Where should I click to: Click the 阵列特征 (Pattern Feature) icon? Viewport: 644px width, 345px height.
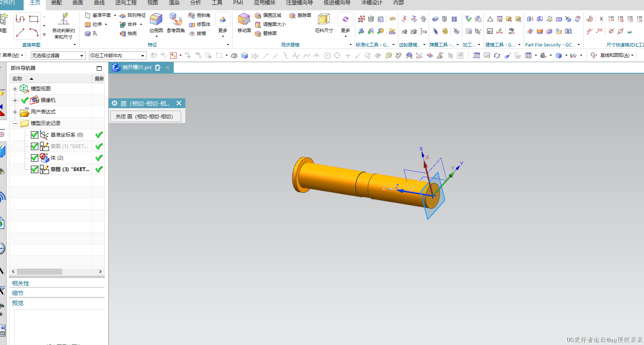[123, 15]
